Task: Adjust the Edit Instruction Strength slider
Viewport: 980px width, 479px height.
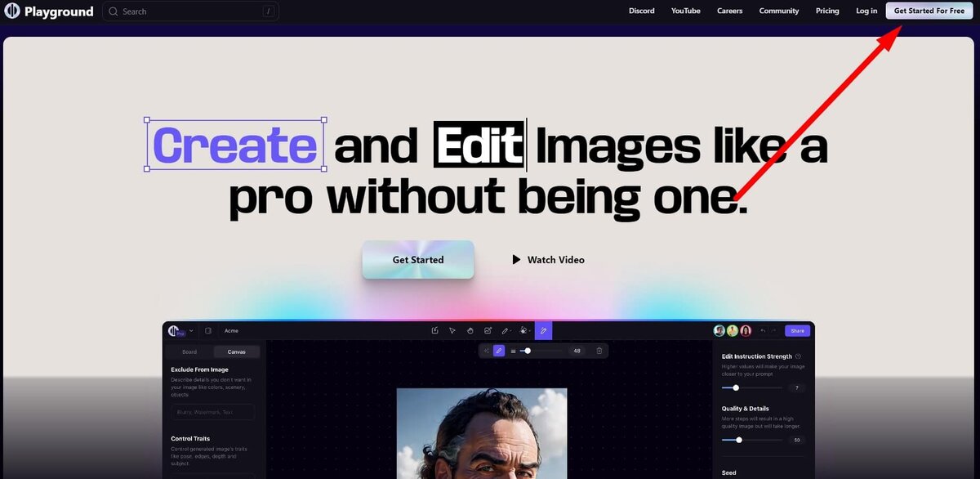Action: tap(751, 387)
